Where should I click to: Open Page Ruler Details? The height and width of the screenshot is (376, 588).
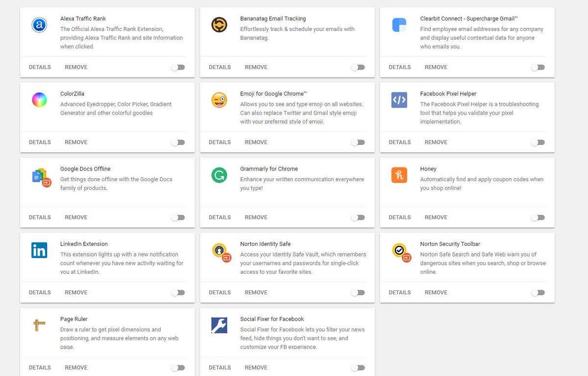pos(40,367)
